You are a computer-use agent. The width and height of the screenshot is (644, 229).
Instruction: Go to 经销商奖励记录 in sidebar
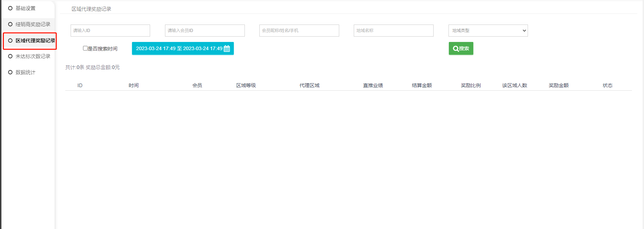(33, 24)
